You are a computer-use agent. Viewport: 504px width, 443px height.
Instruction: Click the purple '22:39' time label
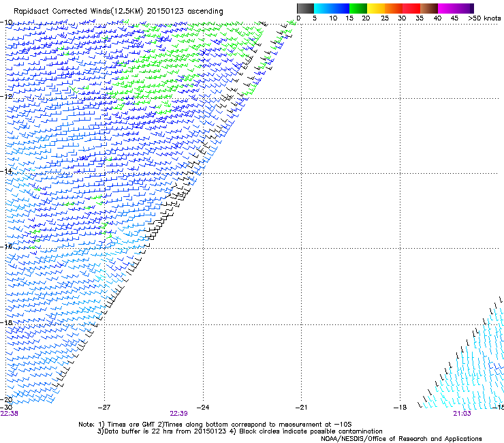(x=178, y=414)
